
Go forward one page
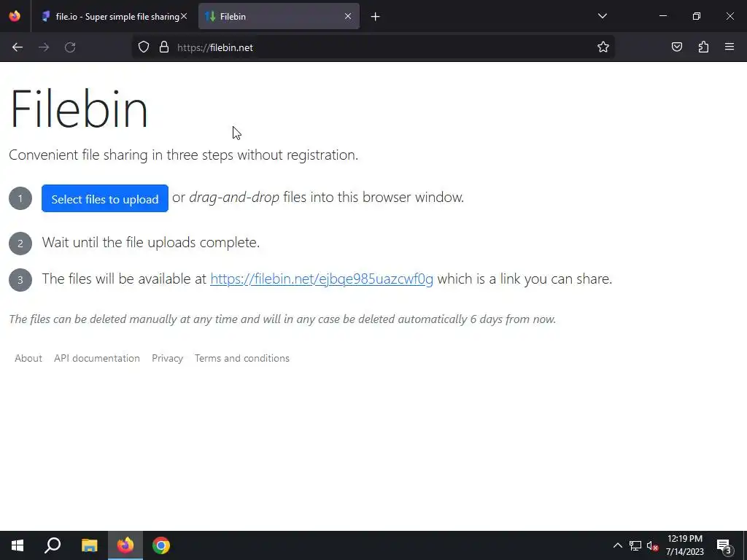44,47
